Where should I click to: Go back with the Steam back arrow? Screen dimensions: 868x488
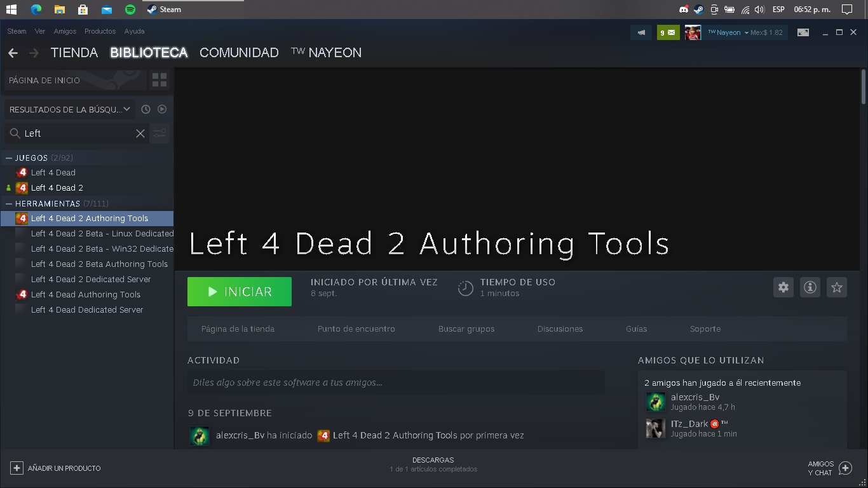coord(13,53)
